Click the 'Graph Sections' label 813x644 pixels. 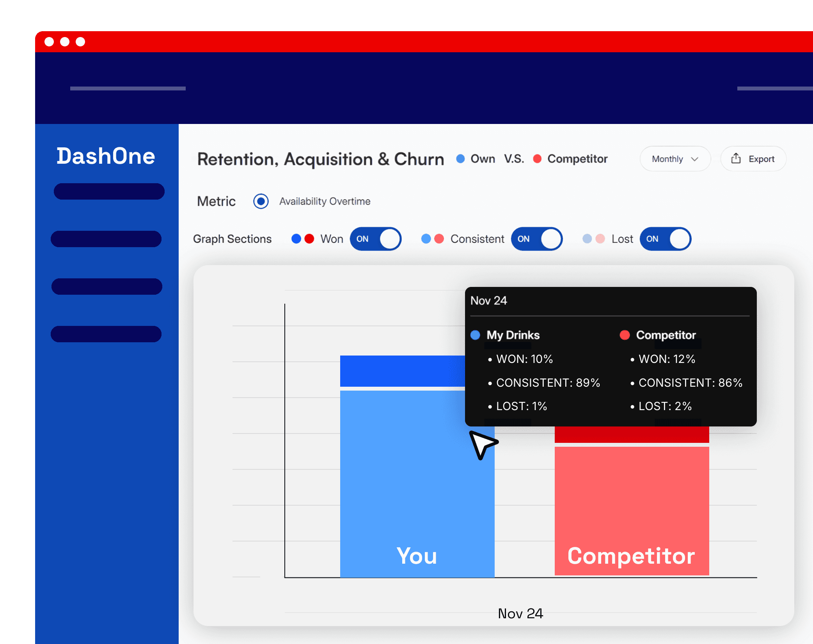pos(232,239)
